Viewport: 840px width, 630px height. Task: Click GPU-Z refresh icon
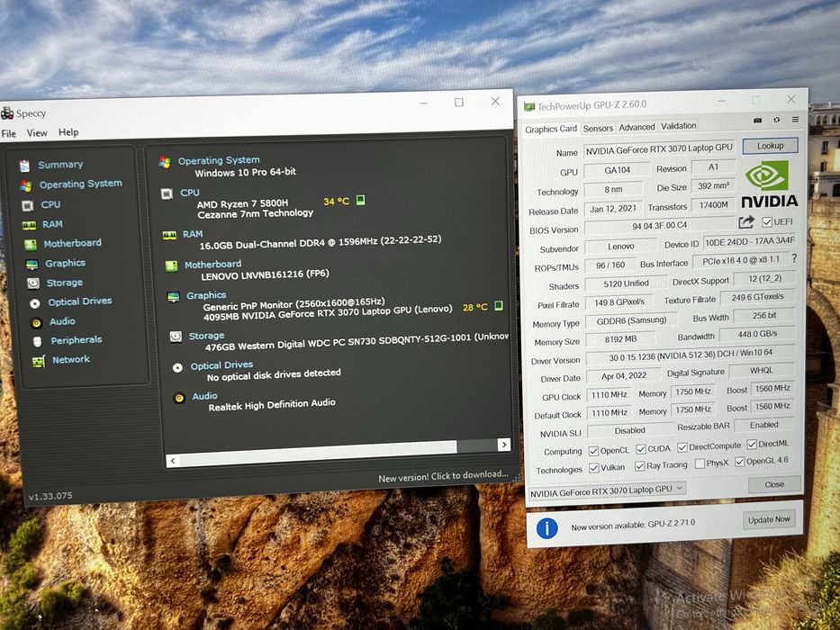(776, 120)
